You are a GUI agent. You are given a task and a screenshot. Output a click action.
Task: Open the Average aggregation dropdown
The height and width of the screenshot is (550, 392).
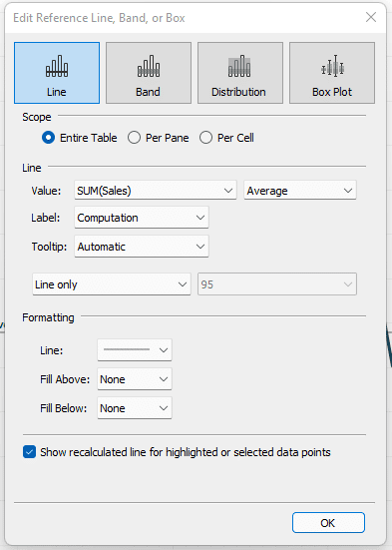point(300,191)
